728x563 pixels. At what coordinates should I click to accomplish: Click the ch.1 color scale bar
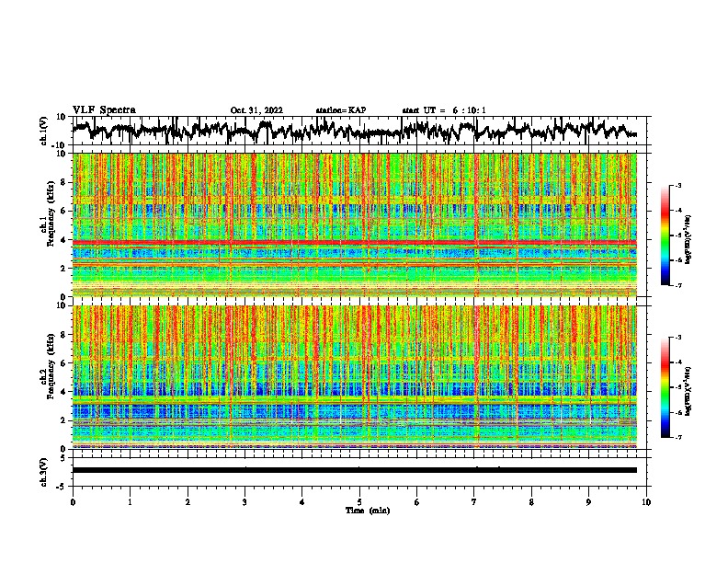[x=665, y=236]
